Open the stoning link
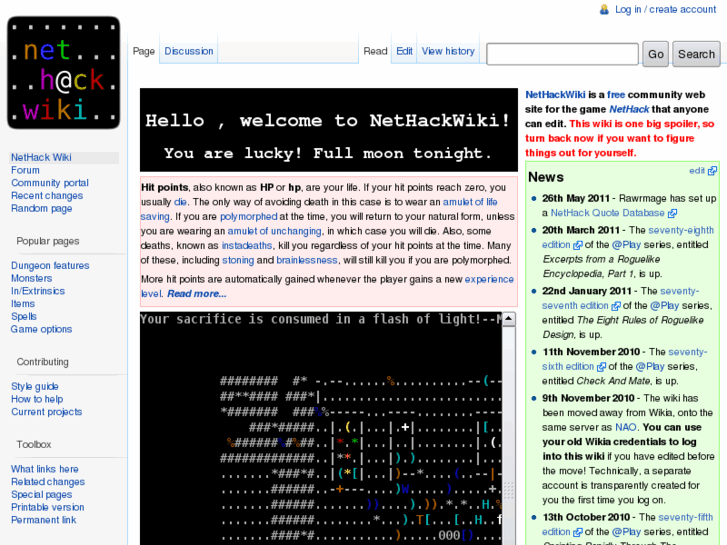The image size is (727, 545). (x=238, y=260)
